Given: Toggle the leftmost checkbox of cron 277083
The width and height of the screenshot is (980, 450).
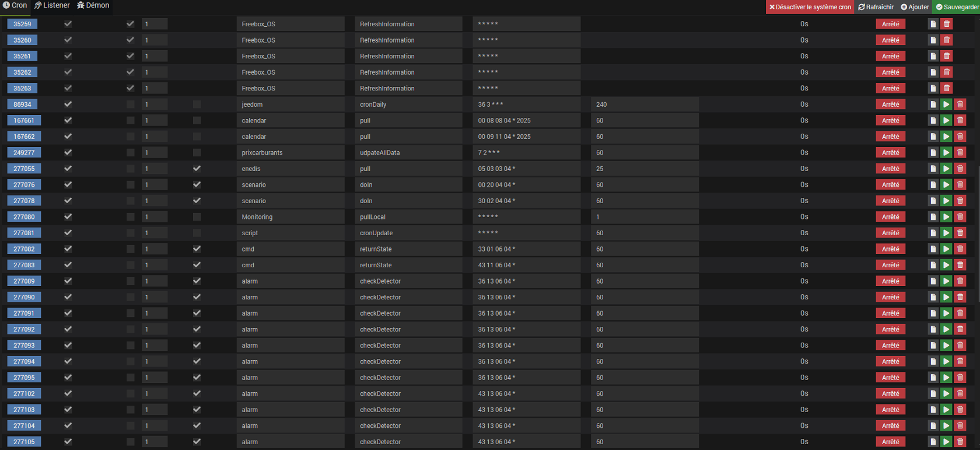Looking at the screenshot, I should (x=68, y=265).
